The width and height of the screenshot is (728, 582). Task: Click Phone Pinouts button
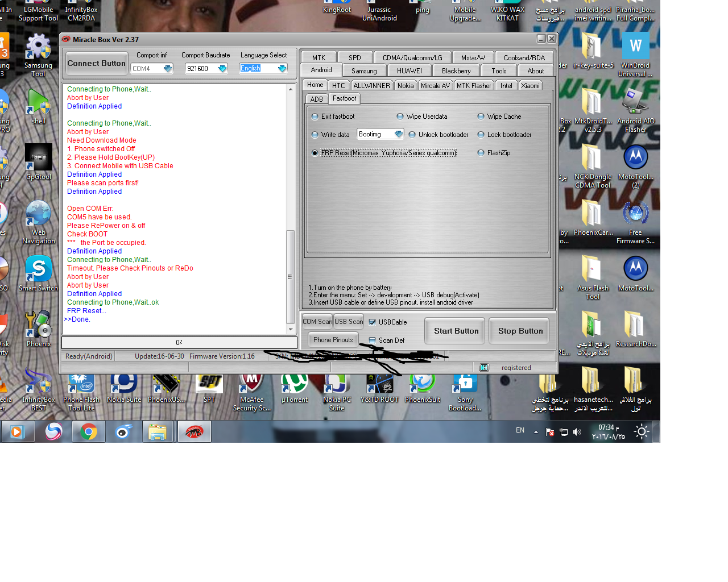tap(333, 340)
